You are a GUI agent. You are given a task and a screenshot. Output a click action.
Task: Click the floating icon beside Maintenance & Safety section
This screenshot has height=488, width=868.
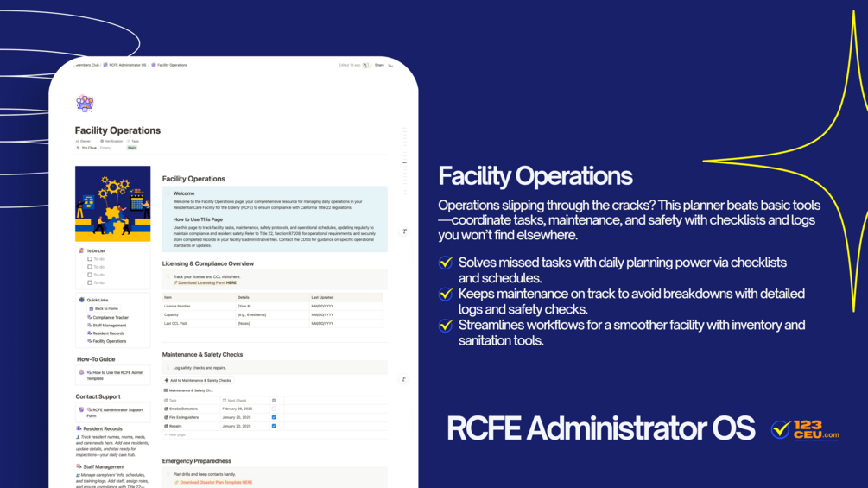403,379
